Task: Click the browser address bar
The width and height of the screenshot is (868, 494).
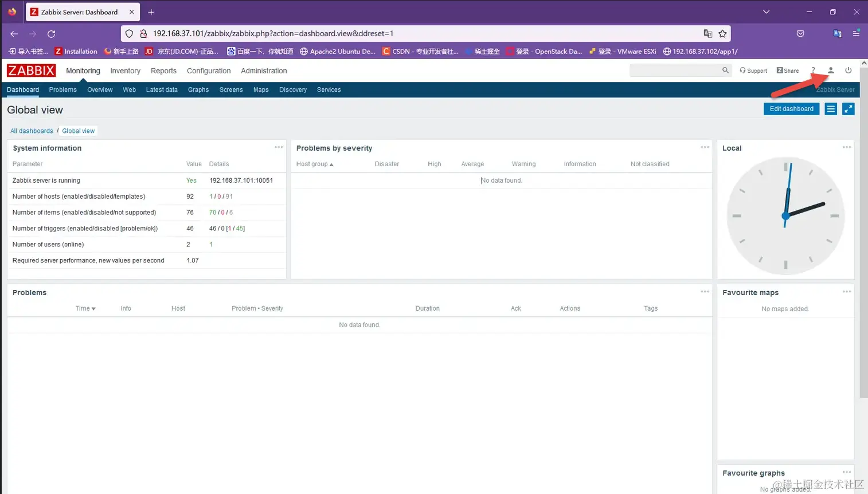Action: click(424, 34)
